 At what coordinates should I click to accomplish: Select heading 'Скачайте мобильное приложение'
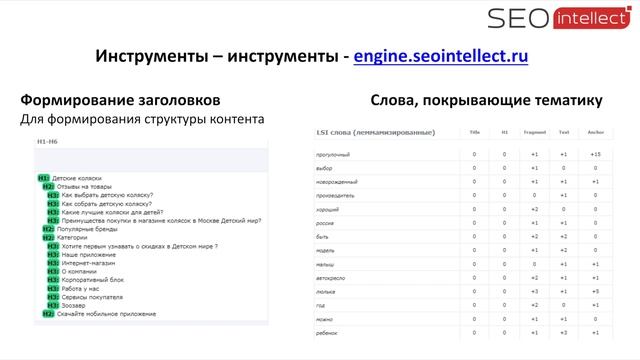(107, 314)
